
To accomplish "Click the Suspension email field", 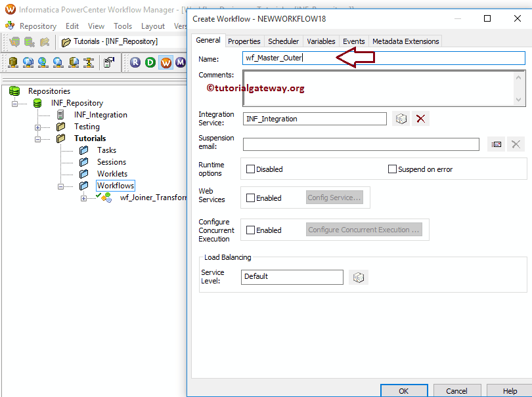I will 361,144.
